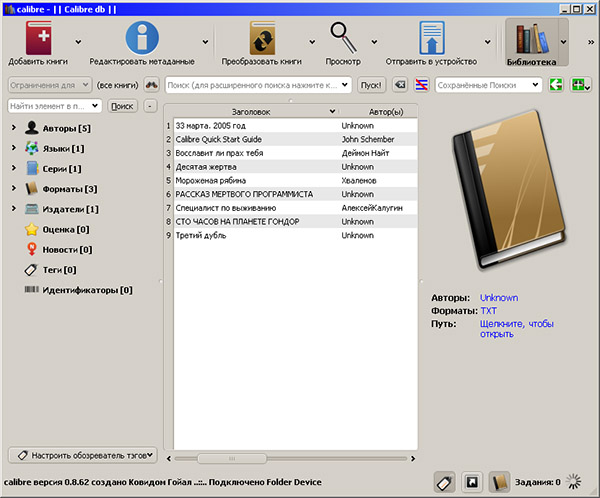
Task: Click the TXT format link
Action: tap(488, 311)
